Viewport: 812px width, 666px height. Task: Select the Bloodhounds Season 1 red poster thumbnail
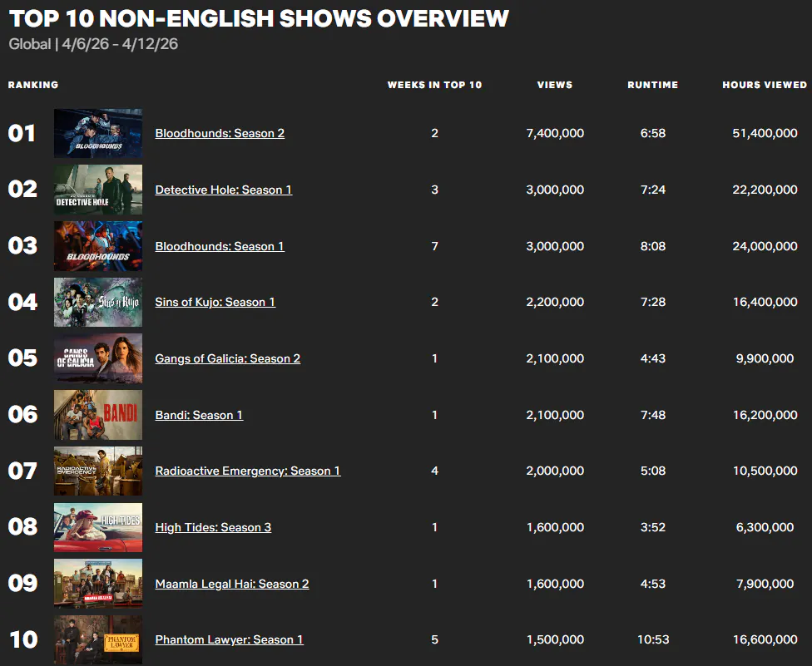point(98,246)
